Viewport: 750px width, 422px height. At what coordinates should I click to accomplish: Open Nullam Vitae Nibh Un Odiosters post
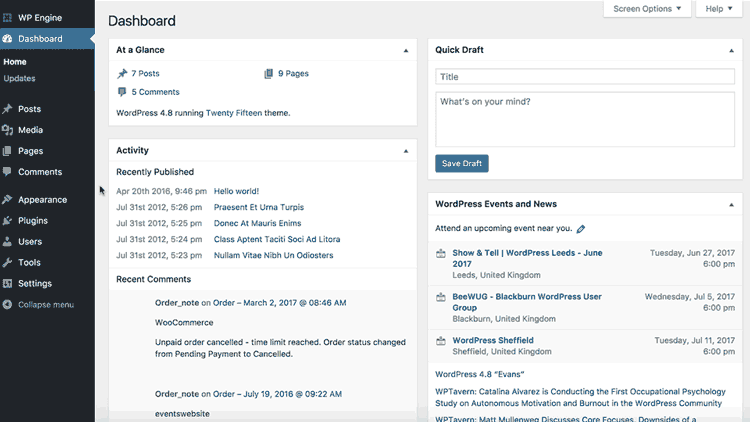[274, 255]
